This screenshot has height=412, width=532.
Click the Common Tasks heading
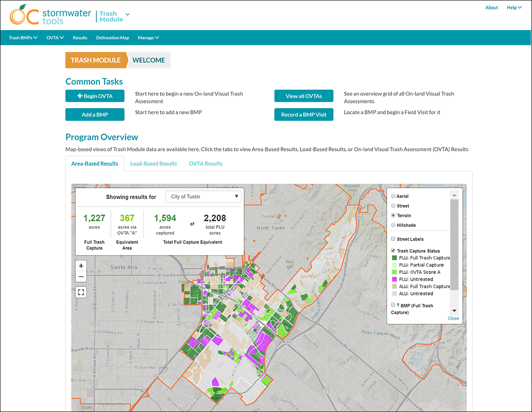point(94,81)
